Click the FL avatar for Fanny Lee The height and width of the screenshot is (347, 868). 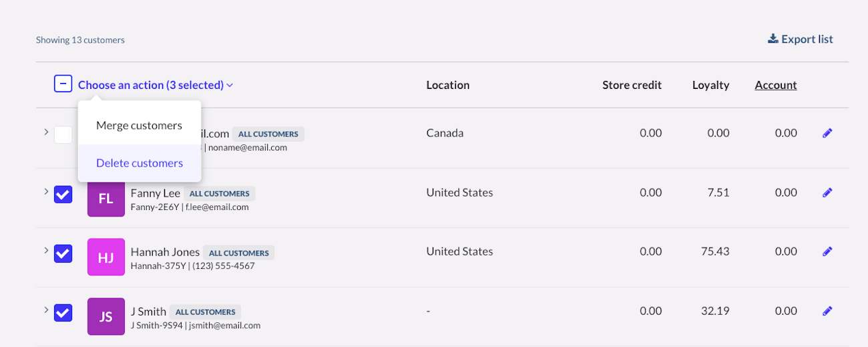pos(106,198)
